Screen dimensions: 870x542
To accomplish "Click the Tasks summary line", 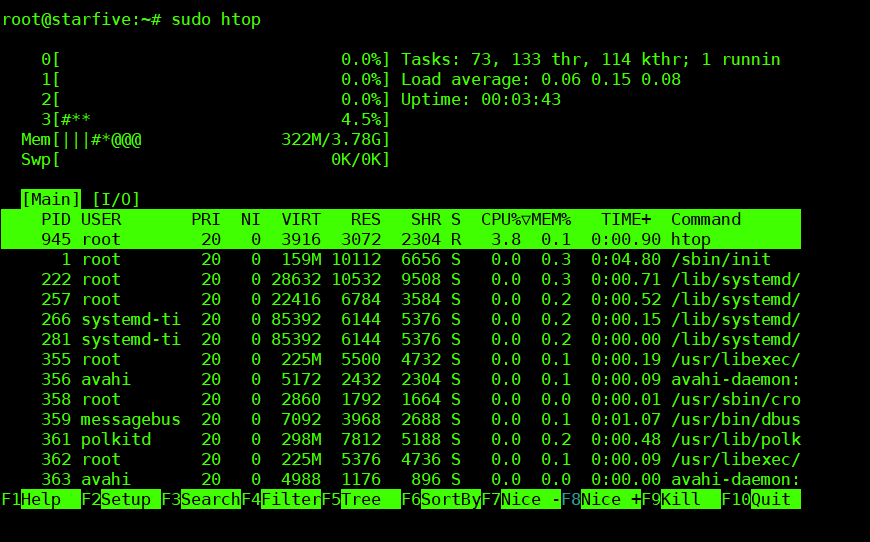I will [x=591, y=59].
